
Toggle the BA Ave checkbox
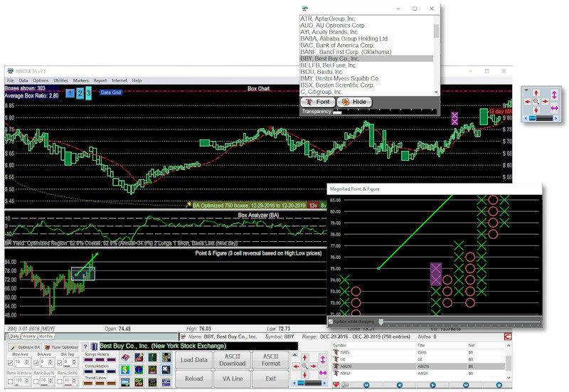pos(36,363)
